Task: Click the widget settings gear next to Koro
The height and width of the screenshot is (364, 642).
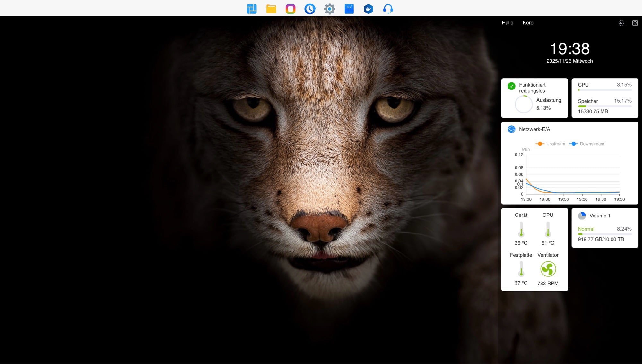Action: click(x=621, y=23)
